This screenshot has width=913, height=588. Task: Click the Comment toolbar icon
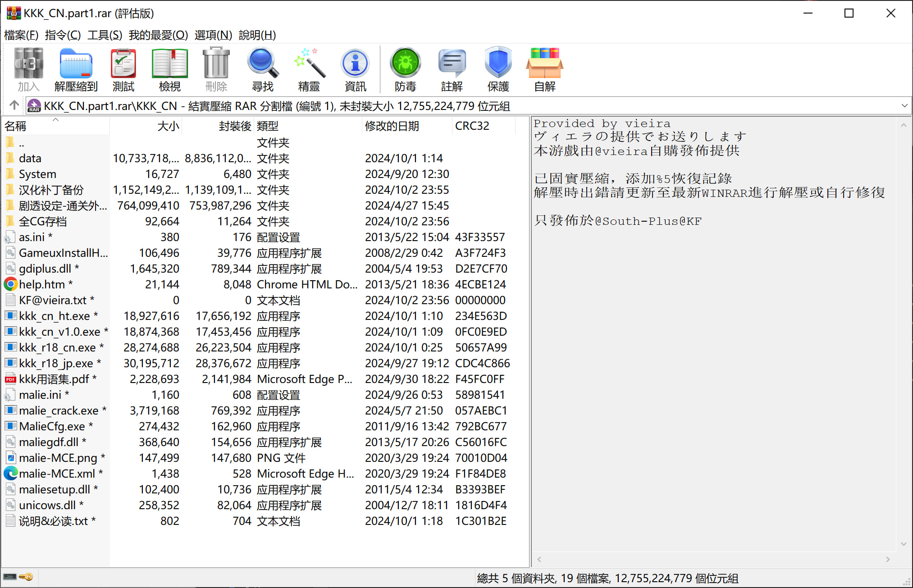pyautogui.click(x=452, y=69)
